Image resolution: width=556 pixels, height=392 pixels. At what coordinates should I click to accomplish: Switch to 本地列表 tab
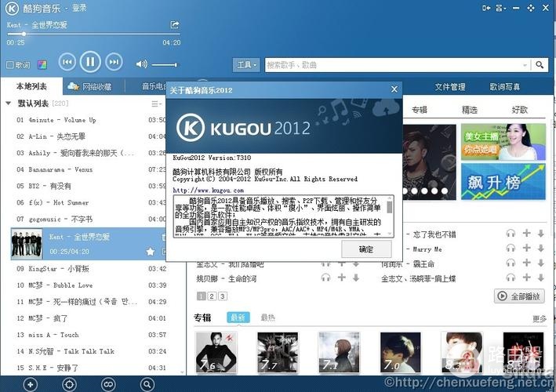tap(31, 86)
